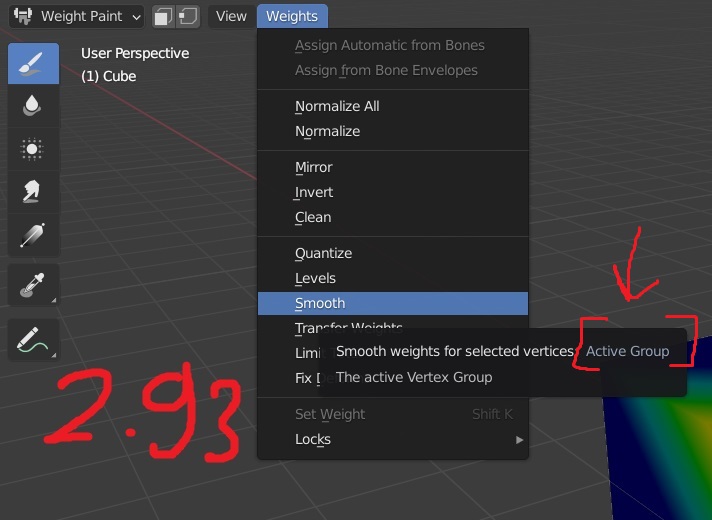712x520 pixels.
Task: Toggle vertex selection masking button
Action: click(x=188, y=17)
